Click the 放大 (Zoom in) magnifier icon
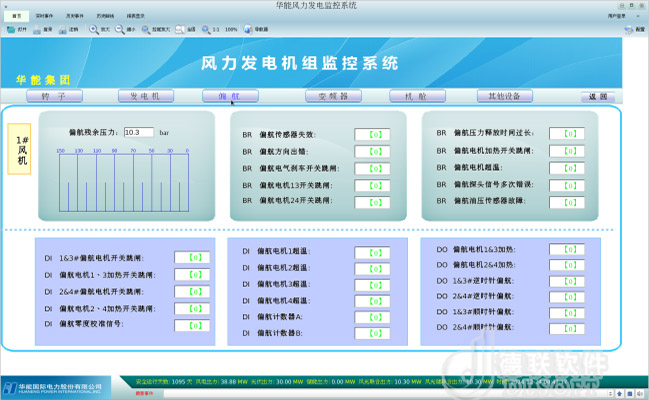 pos(93,30)
